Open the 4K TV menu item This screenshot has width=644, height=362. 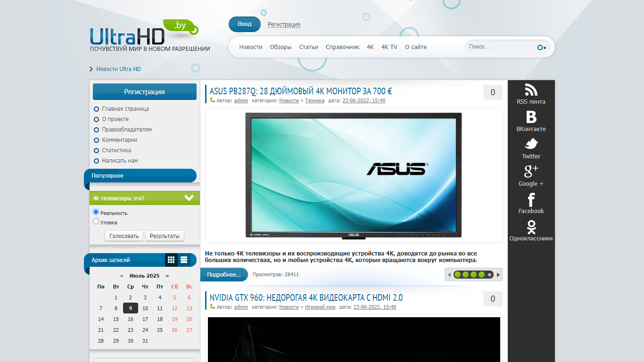coord(389,47)
